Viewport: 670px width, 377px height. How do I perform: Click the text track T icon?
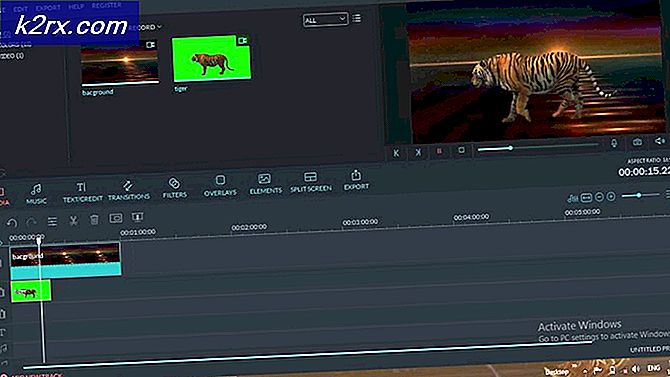(x=3, y=332)
